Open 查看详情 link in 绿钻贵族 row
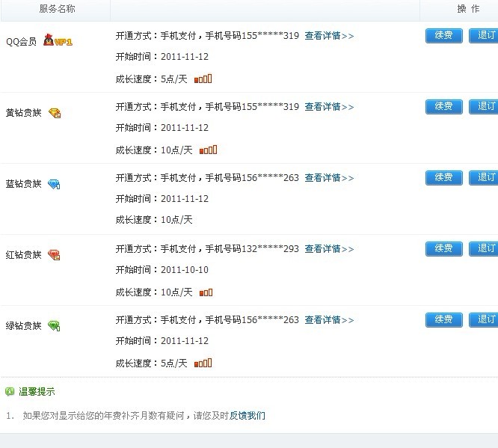This screenshot has width=498, height=448. [x=329, y=320]
